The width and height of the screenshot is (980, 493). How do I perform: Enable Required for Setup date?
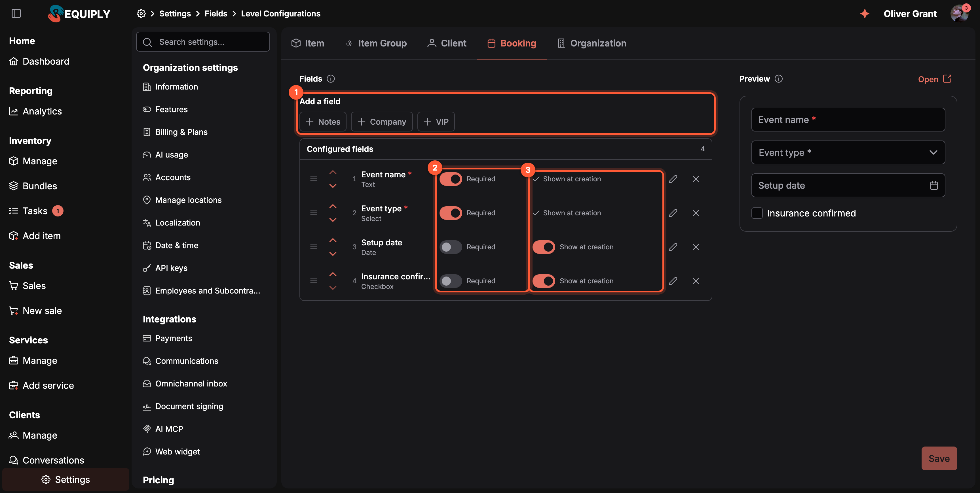(x=451, y=247)
